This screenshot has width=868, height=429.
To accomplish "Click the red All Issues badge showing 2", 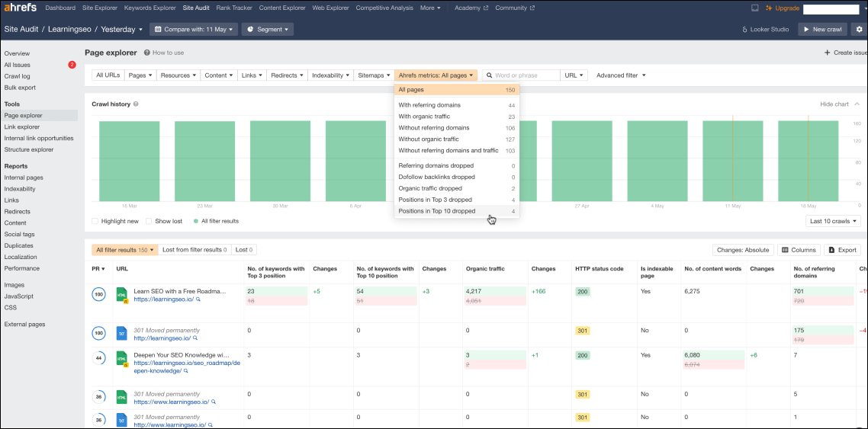I will pyautogui.click(x=72, y=65).
